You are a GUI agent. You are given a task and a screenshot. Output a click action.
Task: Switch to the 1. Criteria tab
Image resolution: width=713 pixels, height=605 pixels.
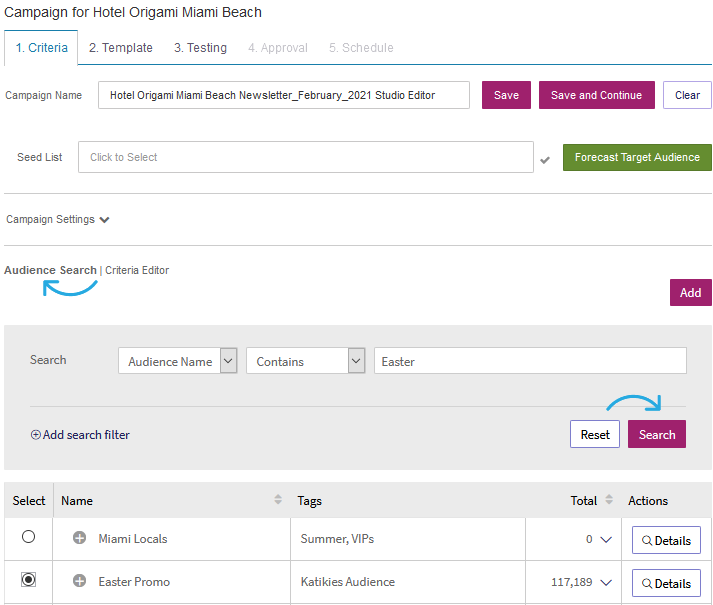(41, 48)
